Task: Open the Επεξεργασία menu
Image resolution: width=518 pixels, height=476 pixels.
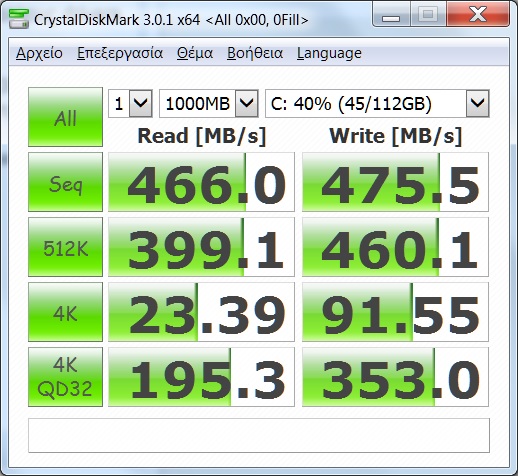Action: pyautogui.click(x=120, y=53)
